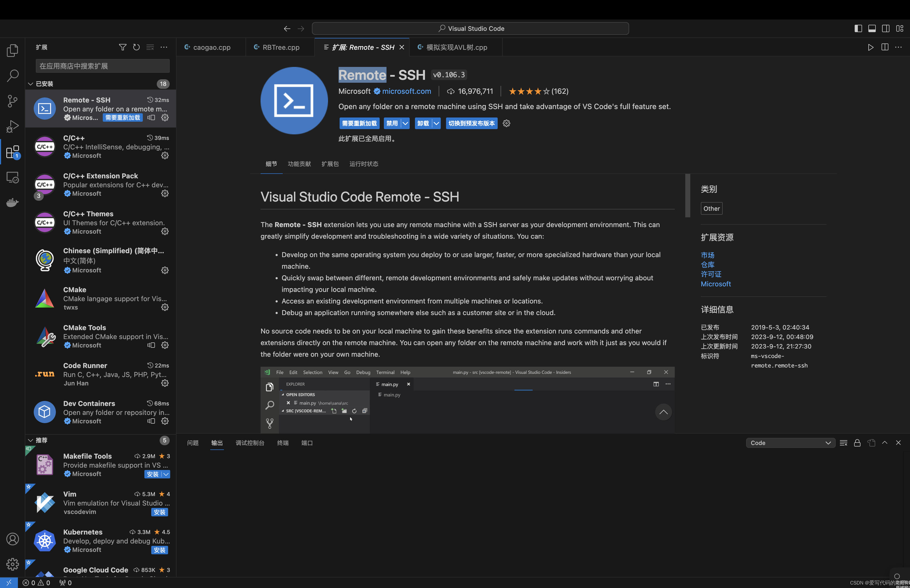The height and width of the screenshot is (588, 910).
Task: Switch to 终端 panel tab
Action: point(283,443)
